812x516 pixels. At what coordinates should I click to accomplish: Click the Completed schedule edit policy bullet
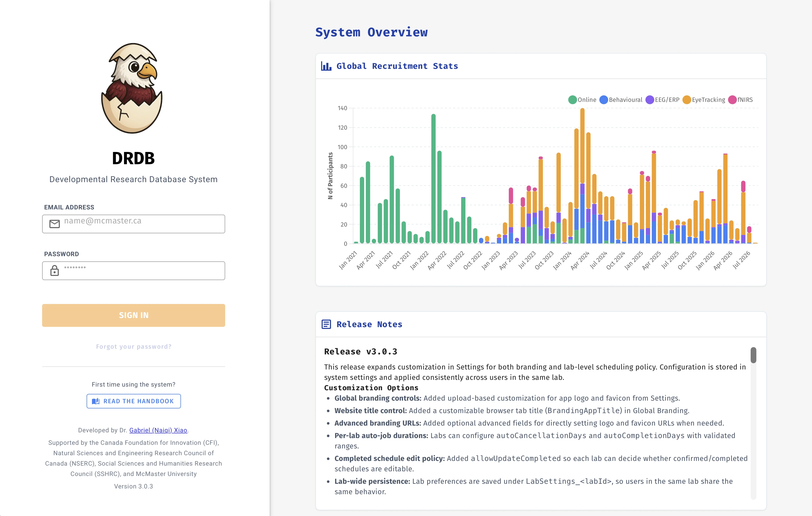click(x=541, y=464)
